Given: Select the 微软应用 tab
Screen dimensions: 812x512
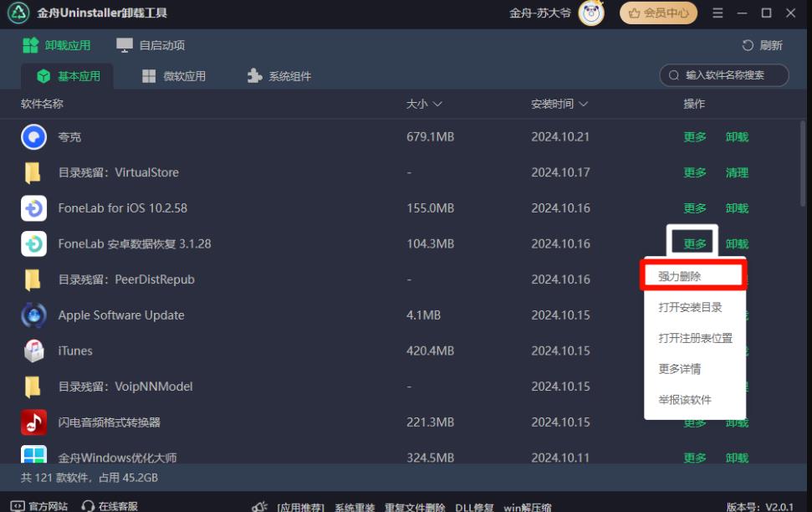Looking at the screenshot, I should [x=174, y=77].
